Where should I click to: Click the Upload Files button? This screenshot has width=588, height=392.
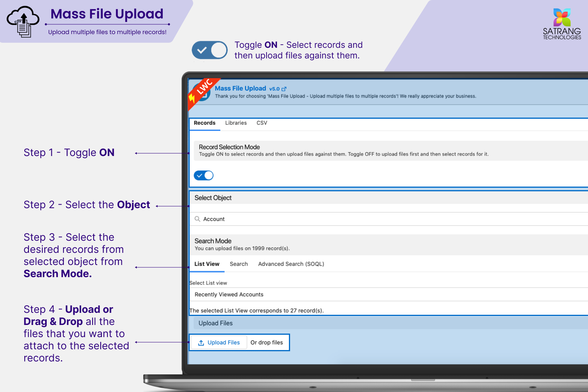[x=219, y=343]
